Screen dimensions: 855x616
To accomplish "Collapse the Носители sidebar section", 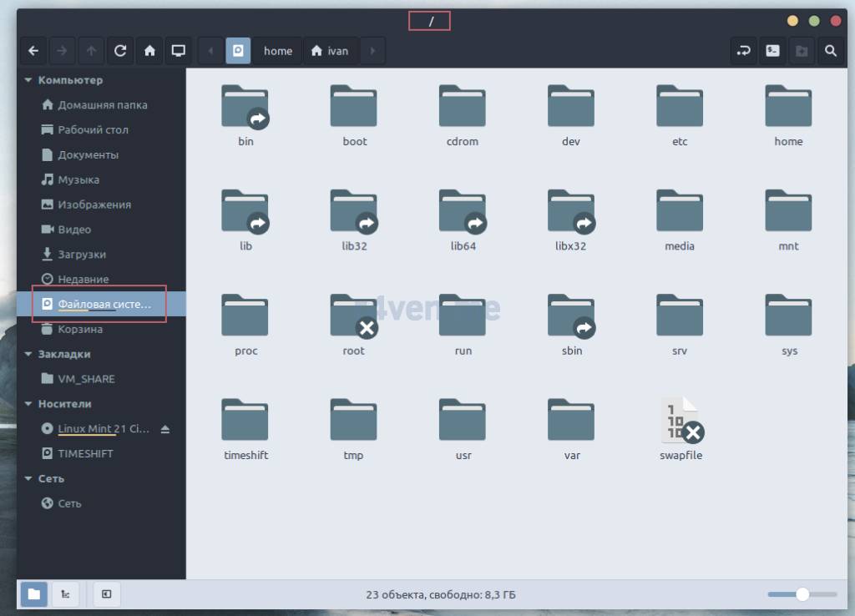I will click(28, 404).
